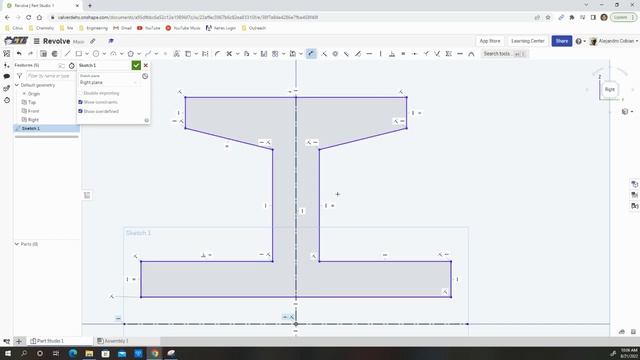Open the Trim tool dropdown arrow

[x=238, y=54]
